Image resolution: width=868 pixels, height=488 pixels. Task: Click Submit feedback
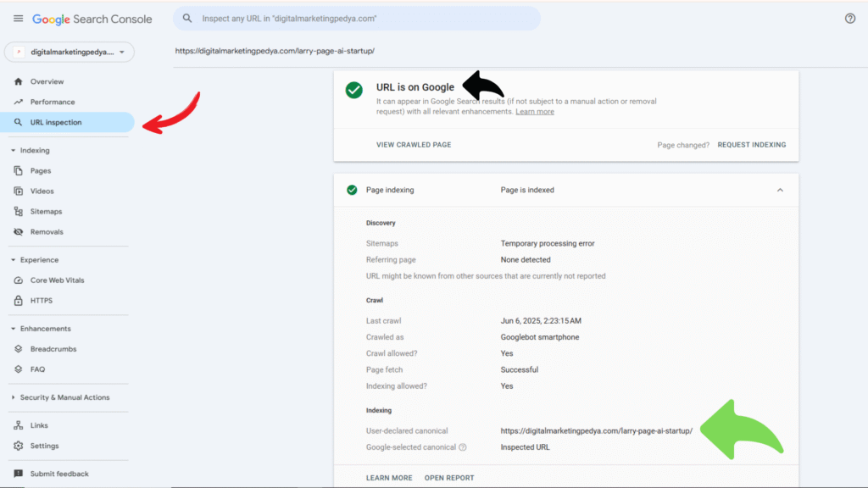67,474
